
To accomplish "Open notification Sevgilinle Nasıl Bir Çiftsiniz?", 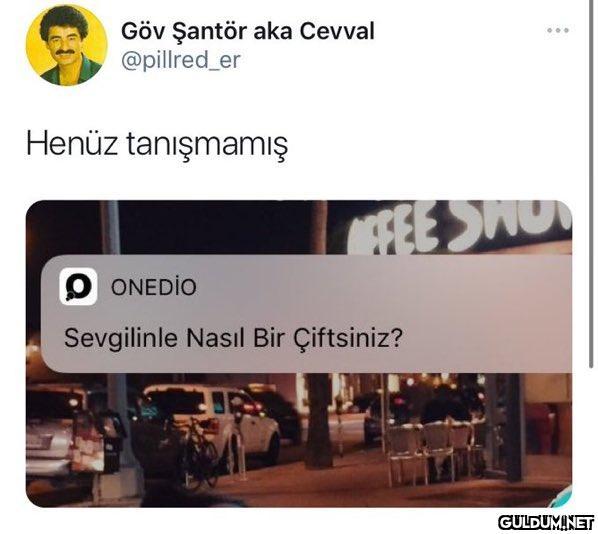I will pos(233,338).
